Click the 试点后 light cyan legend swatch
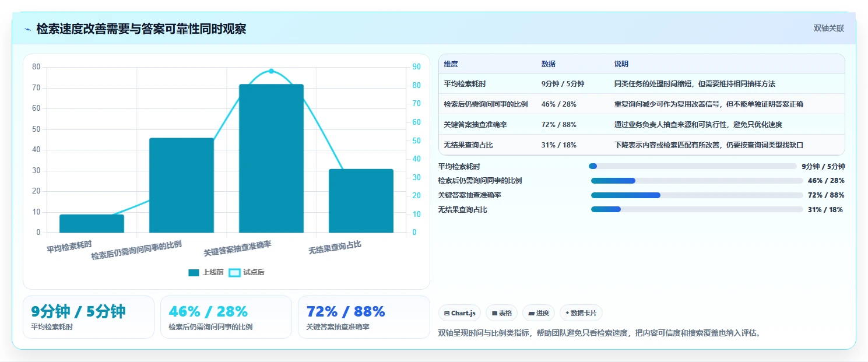 pyautogui.click(x=234, y=273)
